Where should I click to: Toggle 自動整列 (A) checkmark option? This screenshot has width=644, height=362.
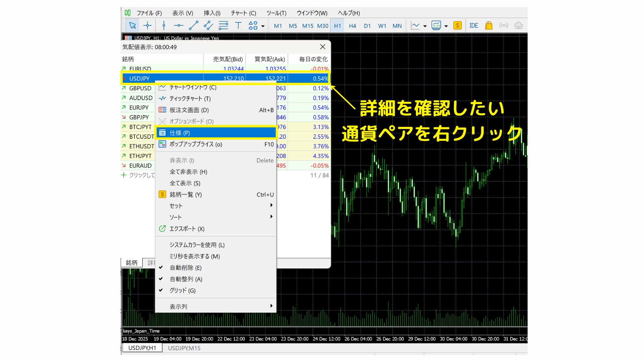click(x=186, y=279)
